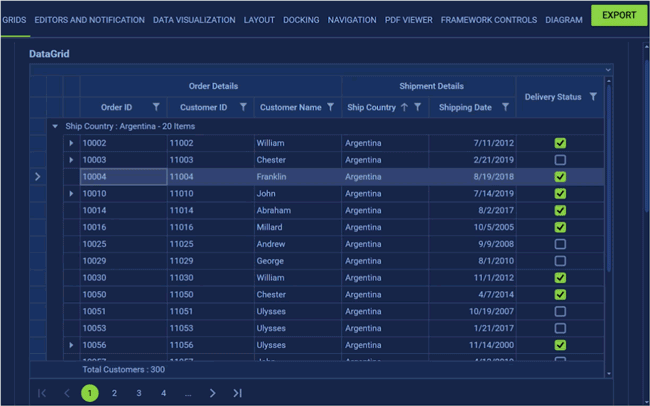Expand details of order 10003
This screenshot has width=650, height=406.
tap(71, 160)
